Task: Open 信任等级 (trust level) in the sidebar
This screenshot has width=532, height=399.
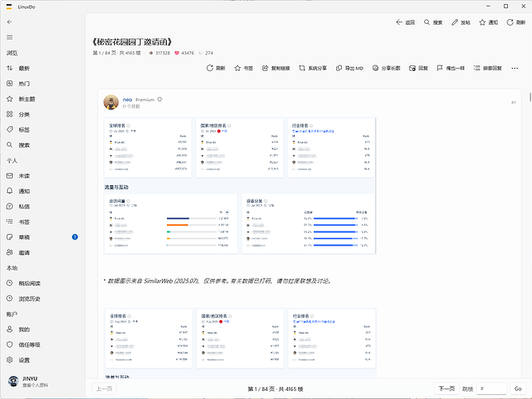Action: tap(42, 345)
